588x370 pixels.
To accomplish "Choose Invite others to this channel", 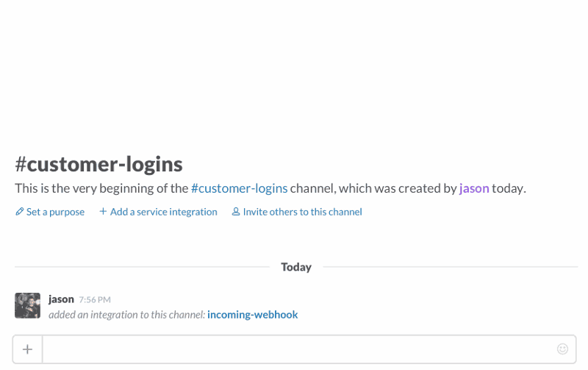I will pyautogui.click(x=302, y=212).
